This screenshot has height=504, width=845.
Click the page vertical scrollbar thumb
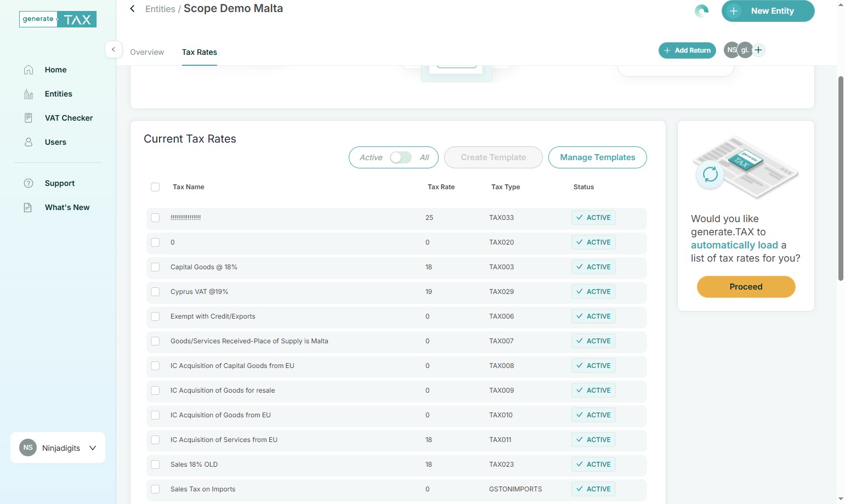click(841, 178)
